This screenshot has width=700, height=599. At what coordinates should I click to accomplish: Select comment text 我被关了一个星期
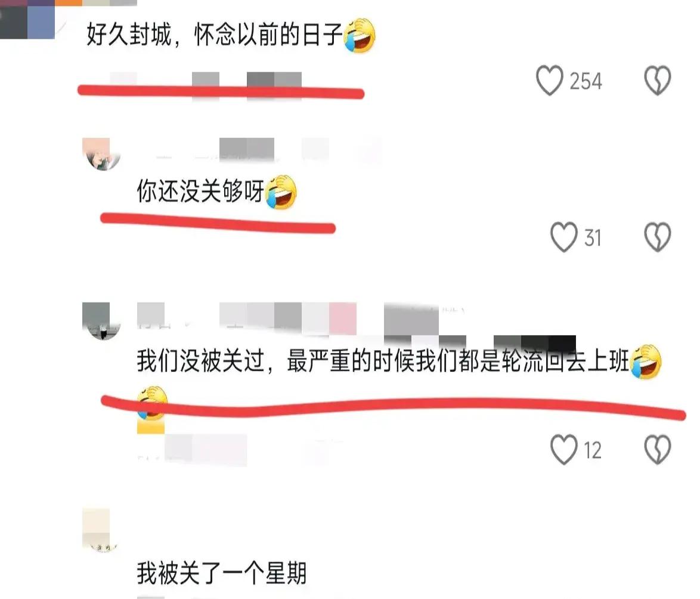221,573
